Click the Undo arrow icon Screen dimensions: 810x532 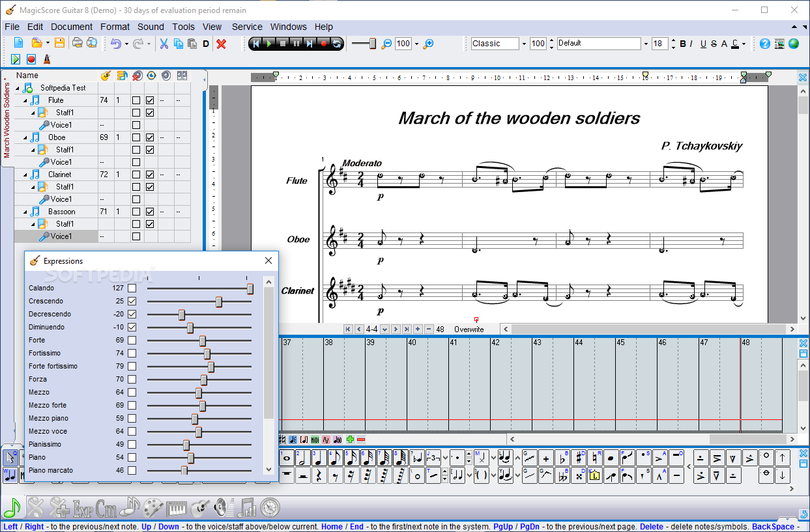115,44
